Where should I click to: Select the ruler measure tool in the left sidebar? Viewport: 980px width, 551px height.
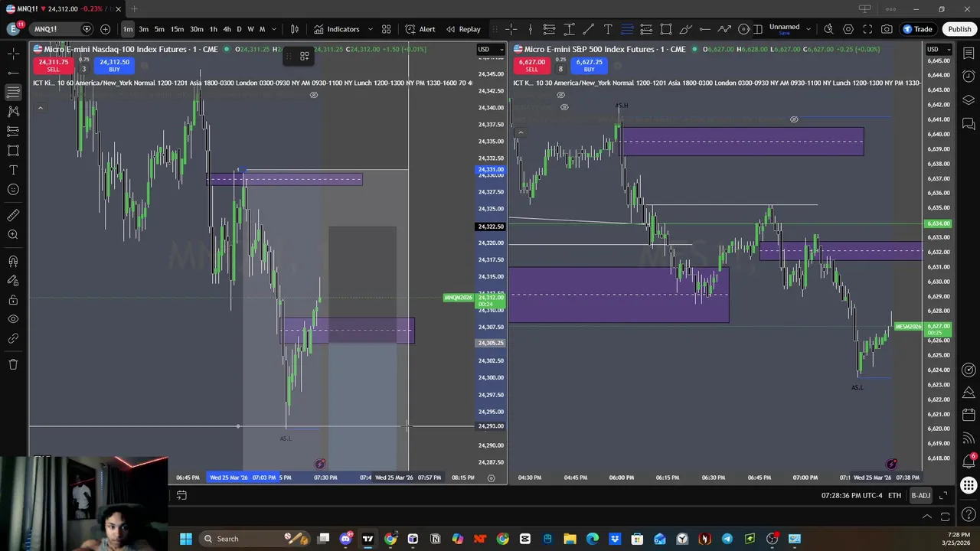(13, 215)
